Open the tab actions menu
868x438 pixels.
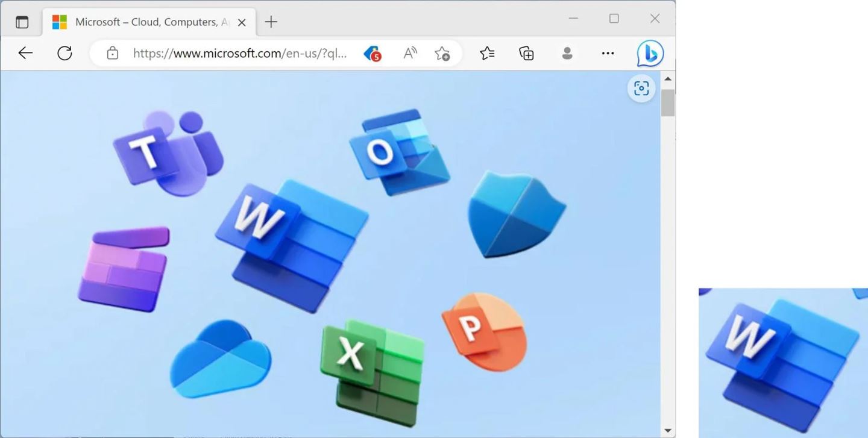22,21
